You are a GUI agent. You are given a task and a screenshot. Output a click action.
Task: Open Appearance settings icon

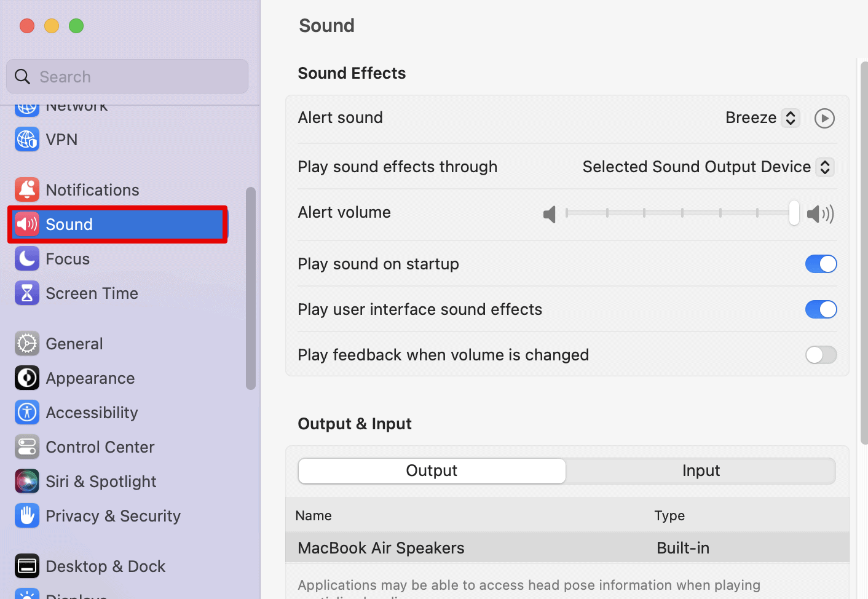[27, 378]
